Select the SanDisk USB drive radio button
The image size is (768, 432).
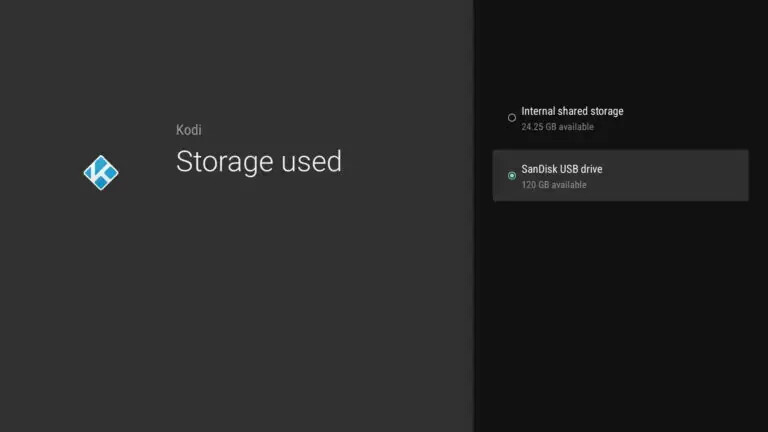click(512, 175)
